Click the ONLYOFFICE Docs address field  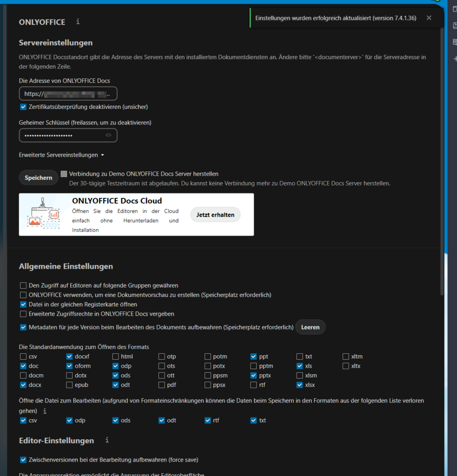(68, 93)
